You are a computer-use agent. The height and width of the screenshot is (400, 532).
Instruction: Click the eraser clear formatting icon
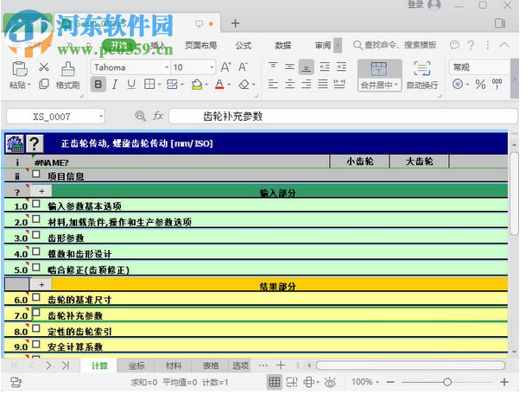pyautogui.click(x=244, y=84)
